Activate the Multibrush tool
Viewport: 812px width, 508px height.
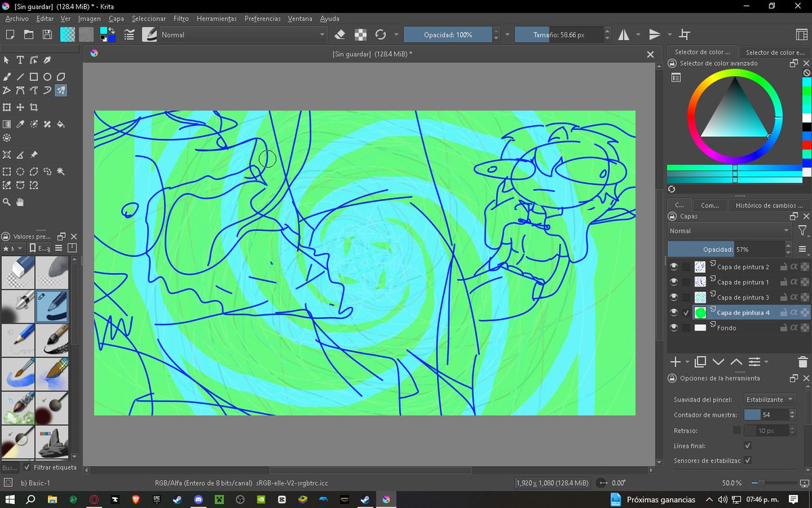pyautogui.click(x=61, y=90)
